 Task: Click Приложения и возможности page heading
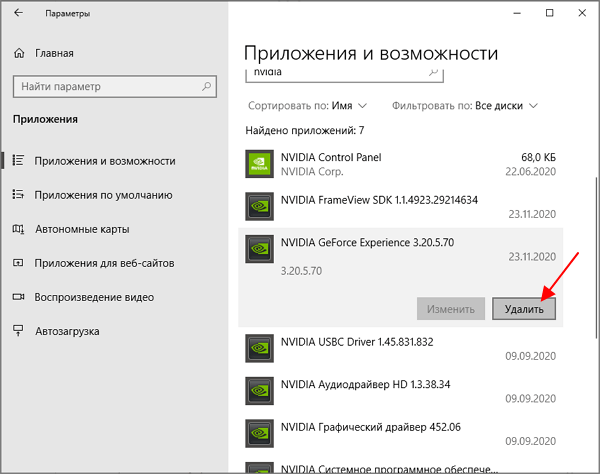pyautogui.click(x=371, y=53)
